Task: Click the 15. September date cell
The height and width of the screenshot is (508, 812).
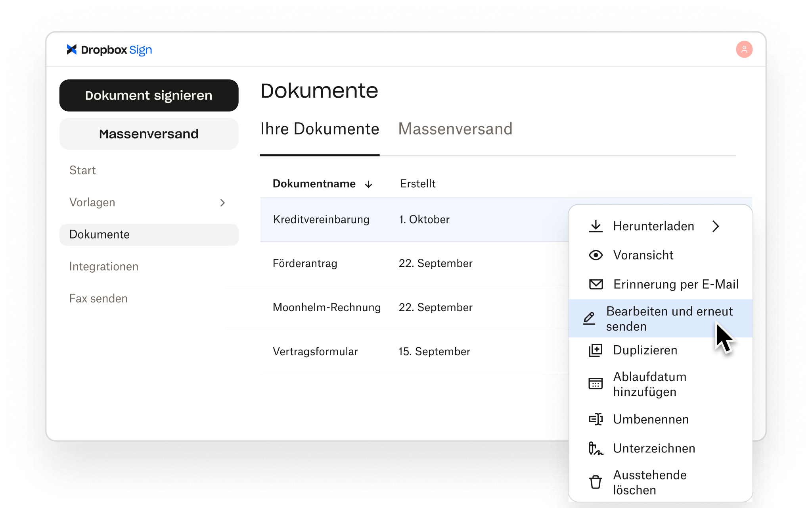Action: click(434, 352)
